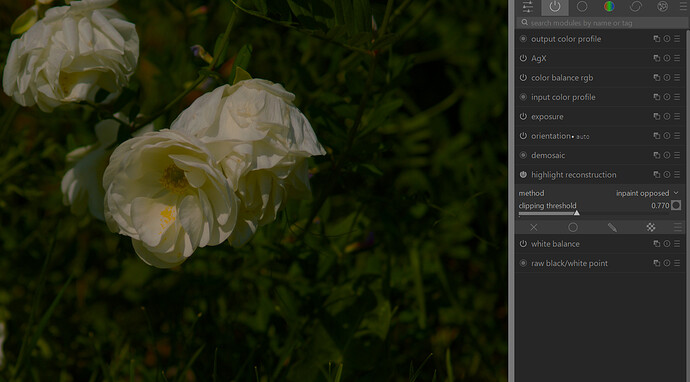Open the AgX presets menu
The height and width of the screenshot is (382, 690).
(677, 58)
